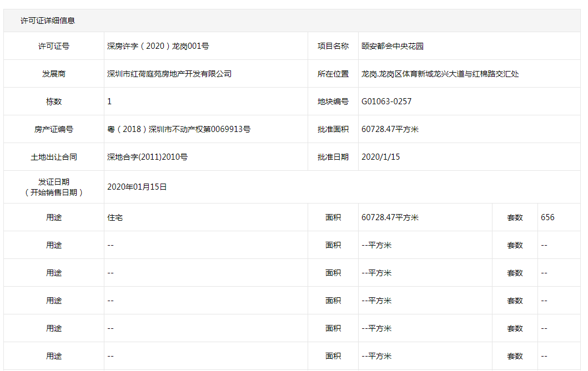Viewport: 588px width, 371px height.
Task: Click the 土地出让合同 label
Action: (54, 157)
